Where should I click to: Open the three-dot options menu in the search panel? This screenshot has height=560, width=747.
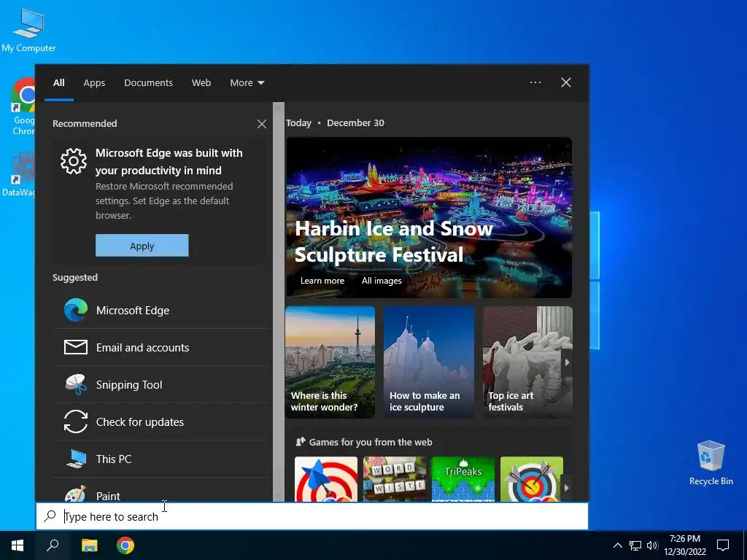tap(535, 82)
